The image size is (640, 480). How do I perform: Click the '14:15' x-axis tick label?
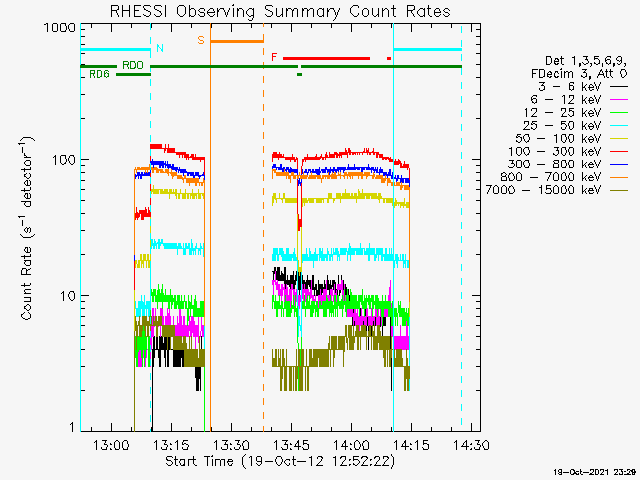[411, 444]
